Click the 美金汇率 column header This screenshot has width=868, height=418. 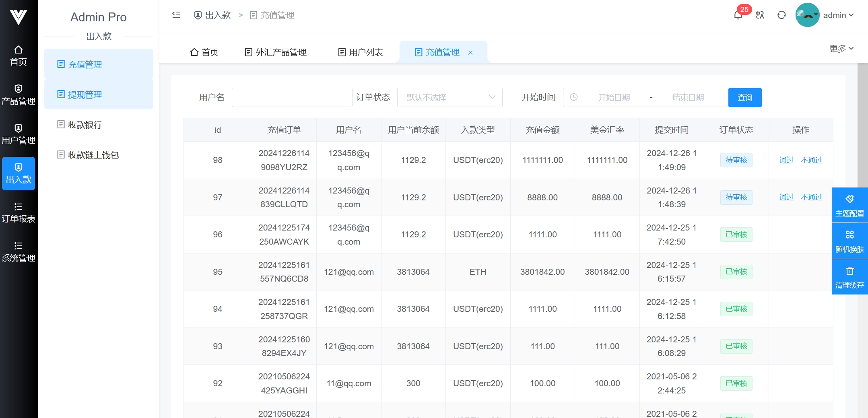(607, 130)
